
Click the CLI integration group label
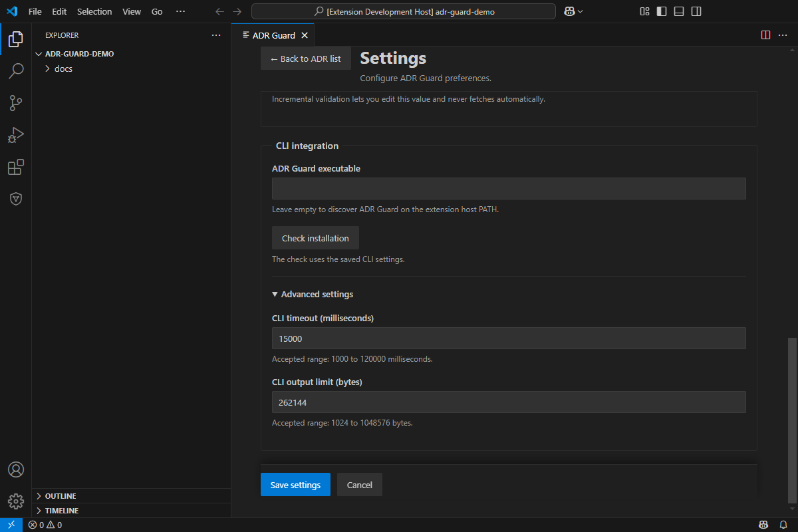tap(307, 146)
